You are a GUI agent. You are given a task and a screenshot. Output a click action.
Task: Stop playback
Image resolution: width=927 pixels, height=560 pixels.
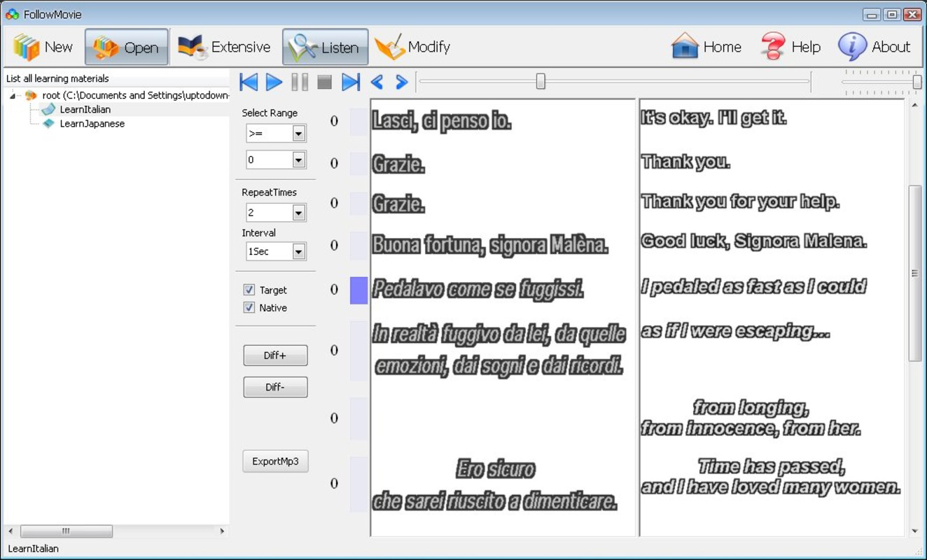click(x=324, y=82)
